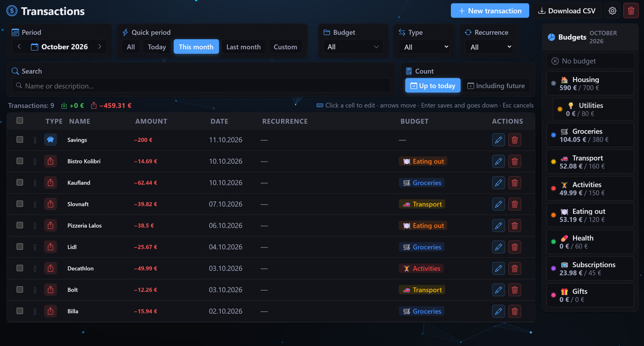Select the No budget option in sidebar

coord(590,61)
